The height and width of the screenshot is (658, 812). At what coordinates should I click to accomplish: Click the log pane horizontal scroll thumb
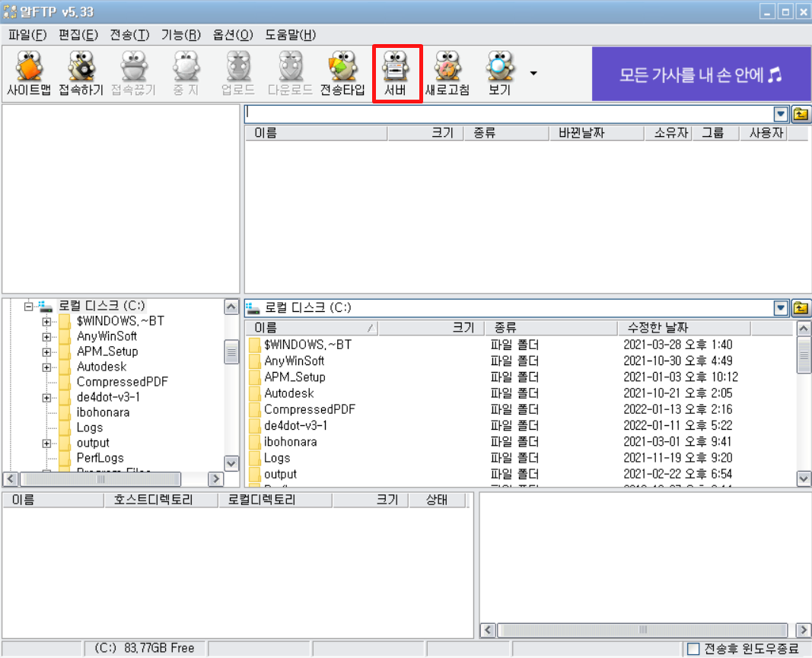pos(642,630)
